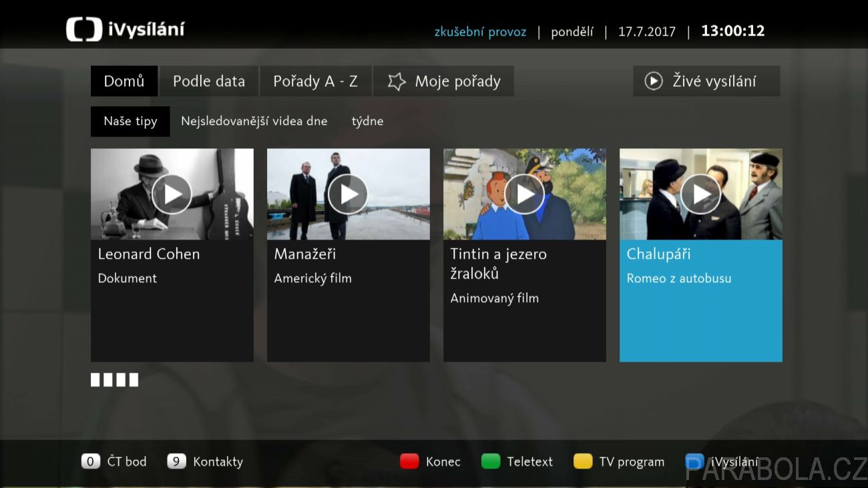
Task: Show Nejsledovanější videa dne list
Action: point(254,121)
